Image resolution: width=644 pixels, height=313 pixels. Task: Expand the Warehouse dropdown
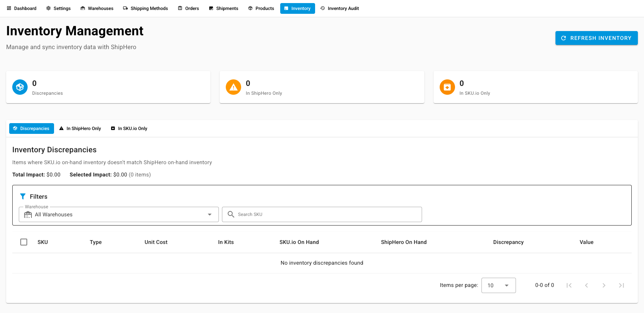(x=119, y=214)
